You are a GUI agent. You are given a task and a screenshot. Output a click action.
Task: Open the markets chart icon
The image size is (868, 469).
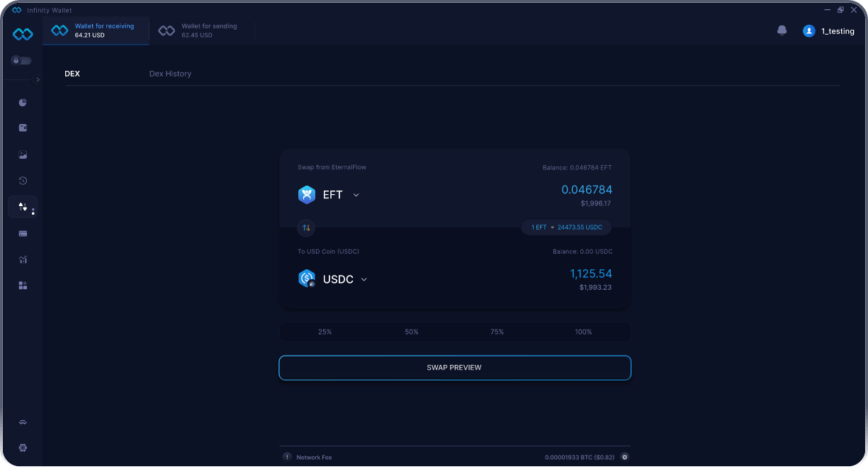pyautogui.click(x=23, y=259)
